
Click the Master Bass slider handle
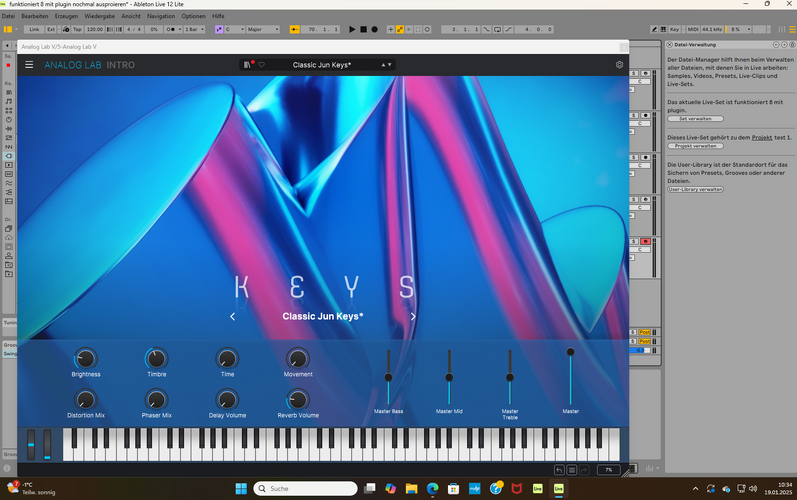tap(388, 377)
